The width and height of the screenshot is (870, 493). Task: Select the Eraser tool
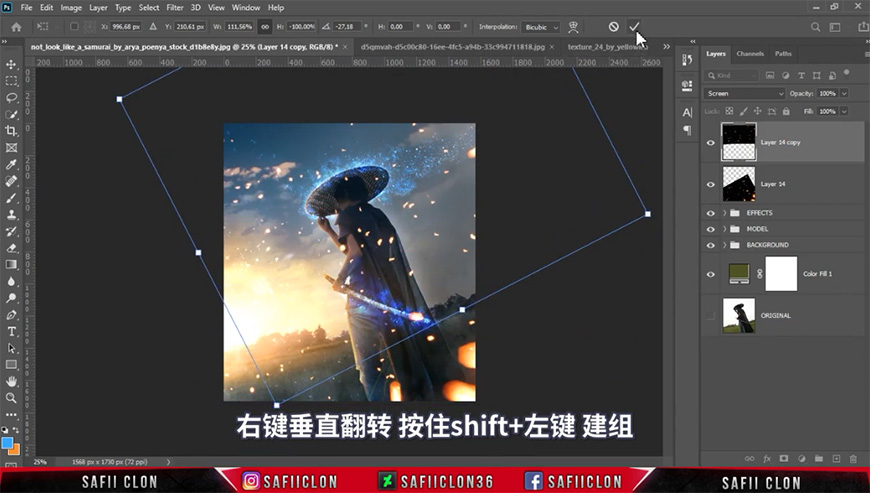point(11,248)
